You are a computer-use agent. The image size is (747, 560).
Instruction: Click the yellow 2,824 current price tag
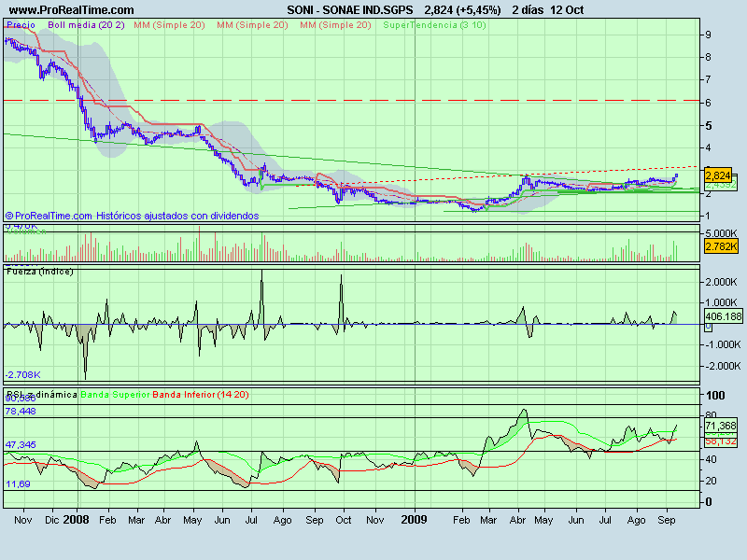[x=718, y=175]
